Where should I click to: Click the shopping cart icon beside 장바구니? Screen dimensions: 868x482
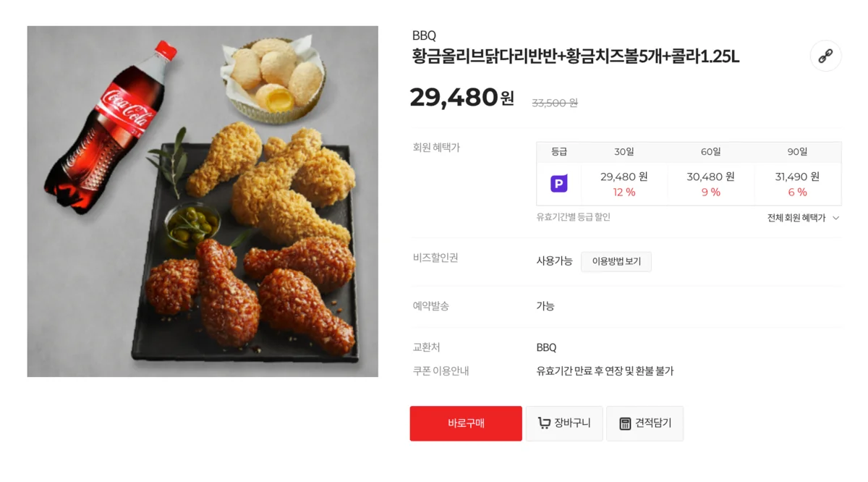[x=545, y=423]
